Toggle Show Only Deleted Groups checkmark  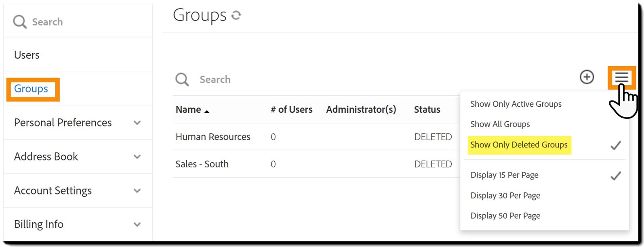(615, 145)
